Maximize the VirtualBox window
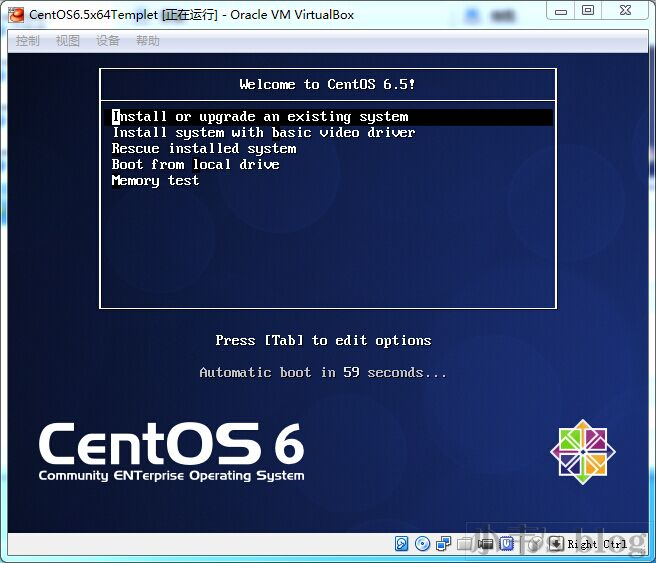Screen dimensions: 656x563 (x=588, y=10)
